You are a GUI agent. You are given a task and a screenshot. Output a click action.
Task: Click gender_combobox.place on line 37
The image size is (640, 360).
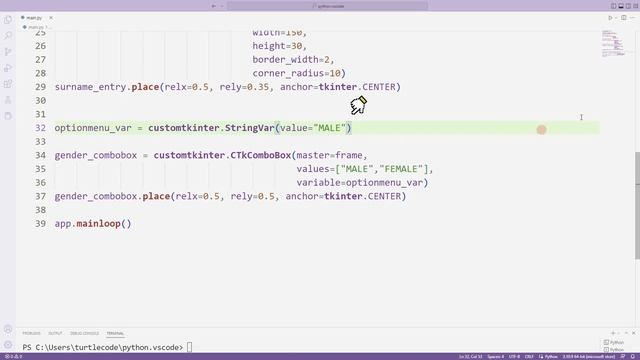(112, 196)
